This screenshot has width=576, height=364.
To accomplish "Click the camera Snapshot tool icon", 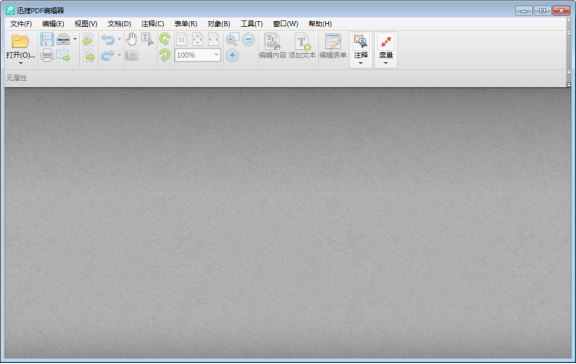I will pyautogui.click(x=131, y=55).
